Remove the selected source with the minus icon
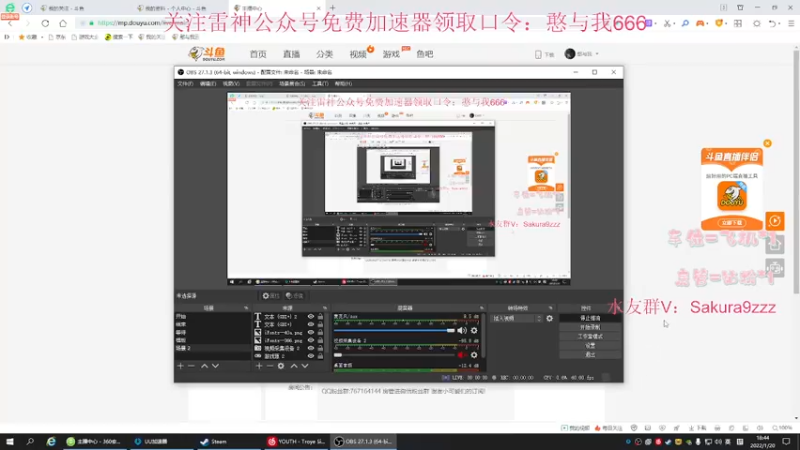This screenshot has width=800, height=450. click(x=270, y=366)
